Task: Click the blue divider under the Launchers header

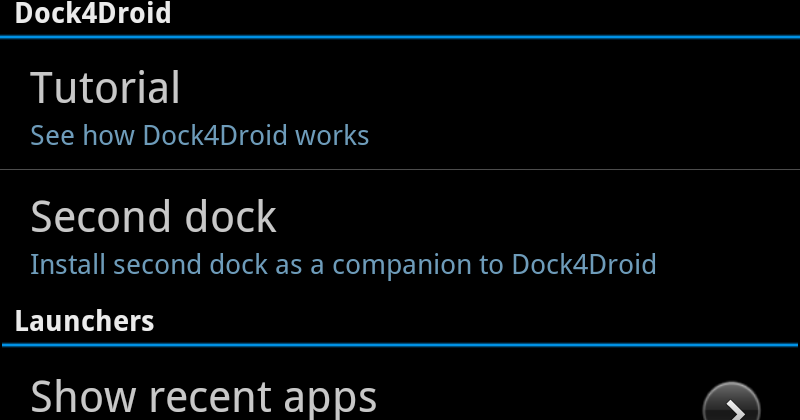Action: (400, 345)
